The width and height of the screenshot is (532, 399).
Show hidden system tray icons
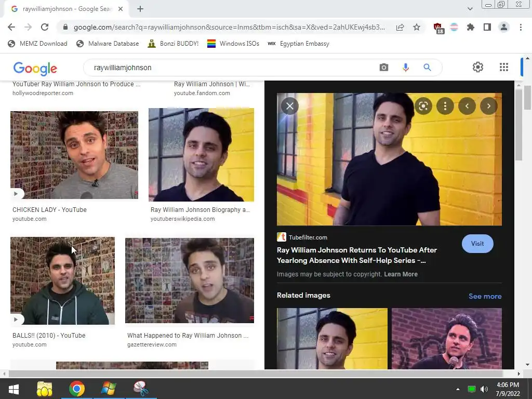pos(458,389)
